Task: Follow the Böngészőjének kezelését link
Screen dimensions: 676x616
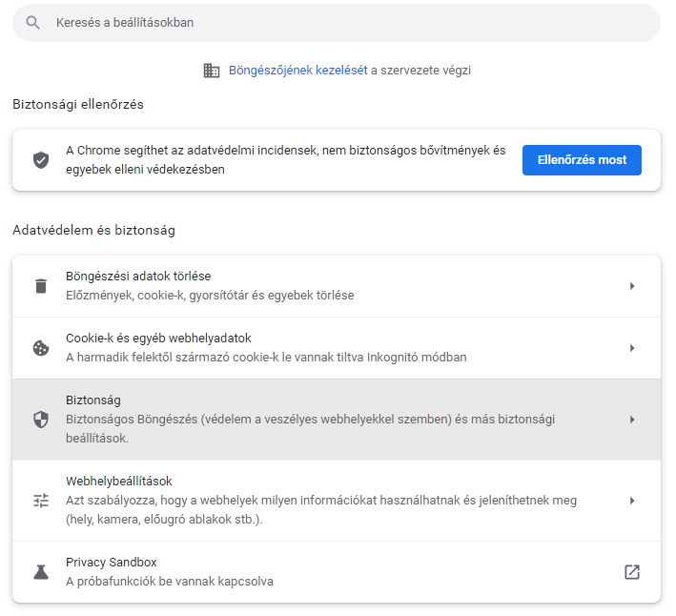Action: pos(297,71)
